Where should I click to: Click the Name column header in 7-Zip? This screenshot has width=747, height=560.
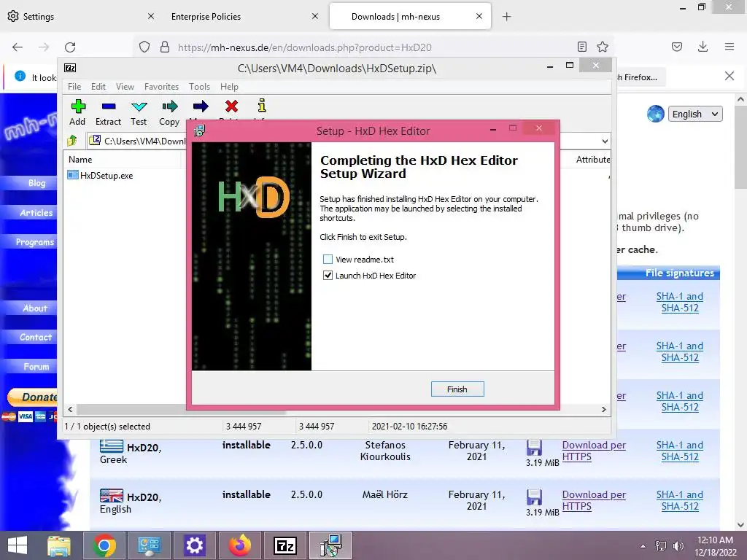pyautogui.click(x=122, y=160)
